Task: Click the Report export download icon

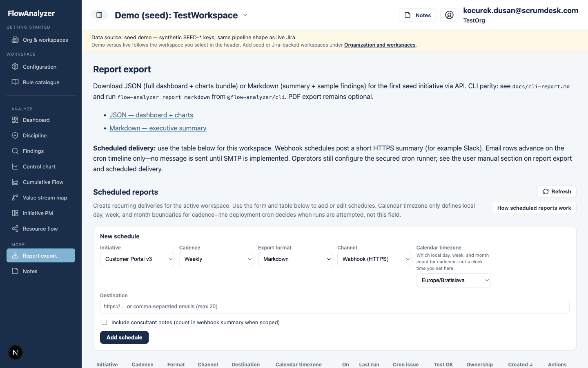Action: [15, 256]
